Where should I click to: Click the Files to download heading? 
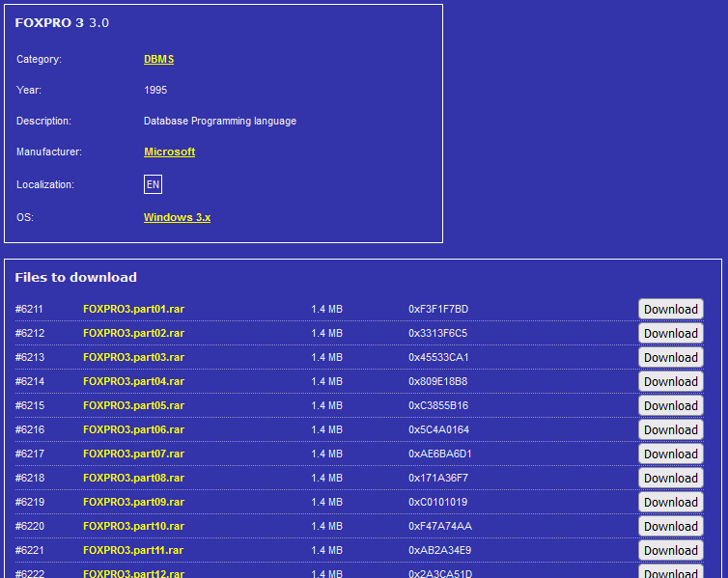75,277
